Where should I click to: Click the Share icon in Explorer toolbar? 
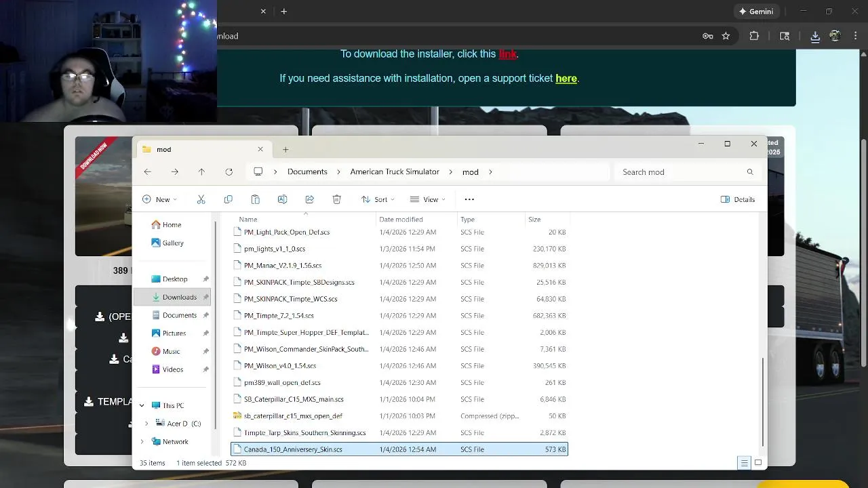tap(309, 199)
